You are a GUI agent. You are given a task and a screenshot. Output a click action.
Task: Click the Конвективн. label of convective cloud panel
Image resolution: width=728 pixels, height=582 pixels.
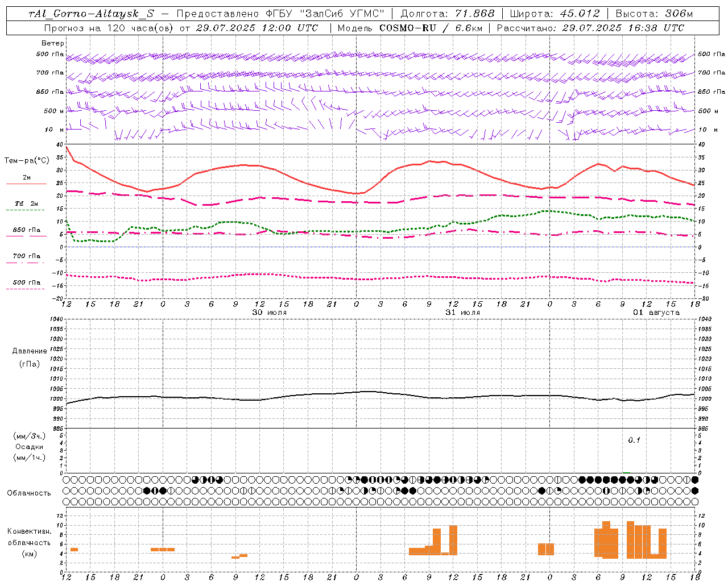(x=30, y=531)
